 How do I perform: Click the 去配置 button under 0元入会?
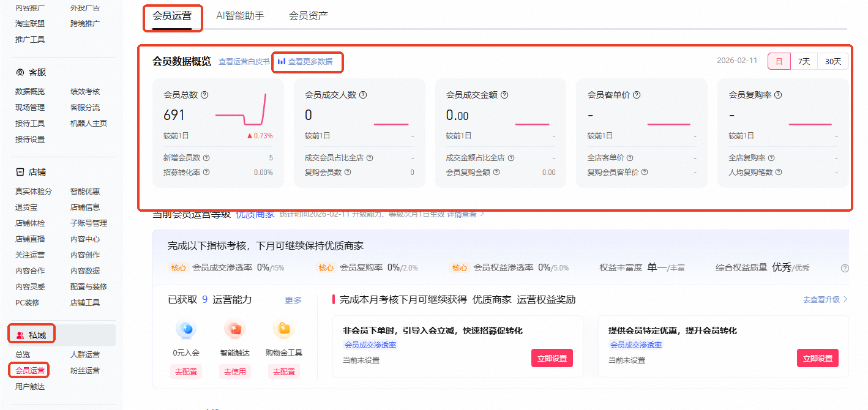186,371
